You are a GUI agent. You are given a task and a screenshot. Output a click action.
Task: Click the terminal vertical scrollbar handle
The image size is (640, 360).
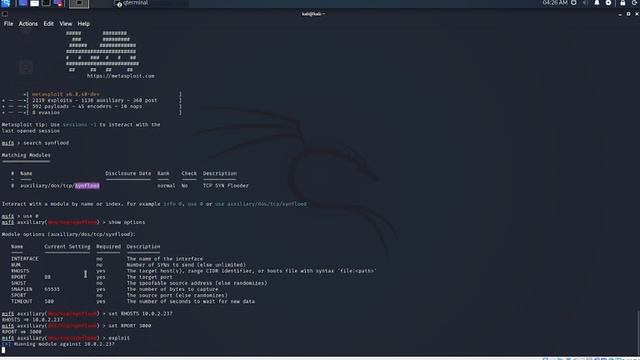pos(638,333)
